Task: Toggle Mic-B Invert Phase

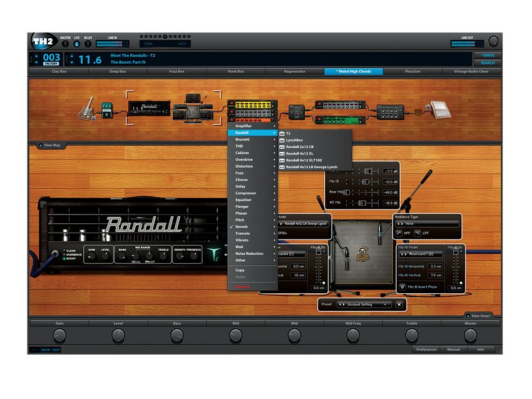Action: (402, 287)
